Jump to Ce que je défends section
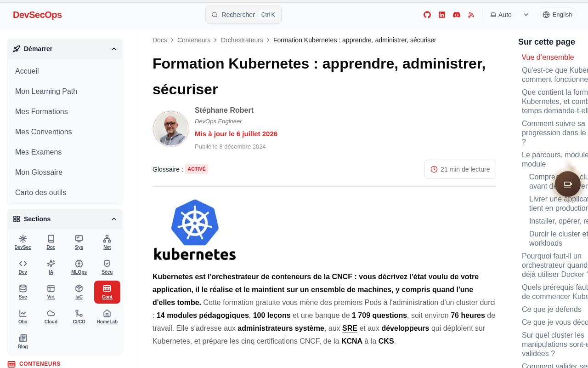 point(552,309)
